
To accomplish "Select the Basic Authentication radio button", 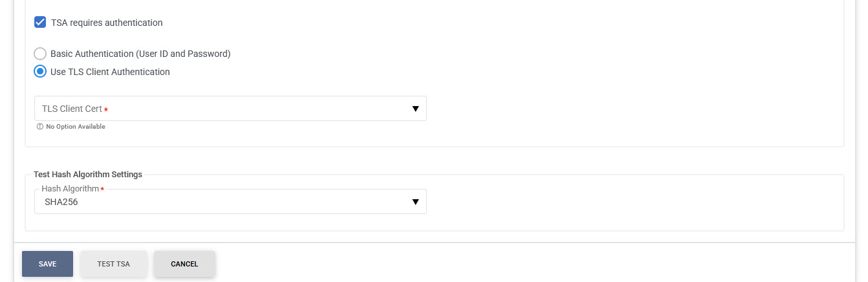I will click(x=40, y=54).
